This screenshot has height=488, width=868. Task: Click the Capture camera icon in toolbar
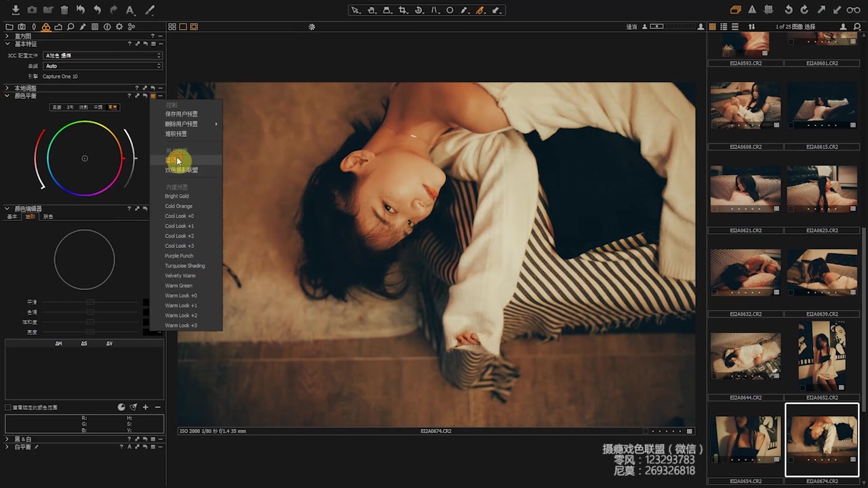(32, 10)
